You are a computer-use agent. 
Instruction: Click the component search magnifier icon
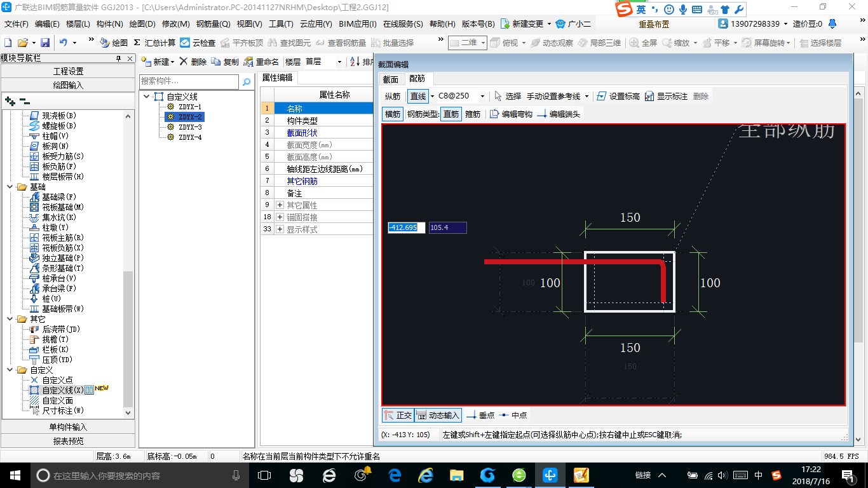coord(247,82)
